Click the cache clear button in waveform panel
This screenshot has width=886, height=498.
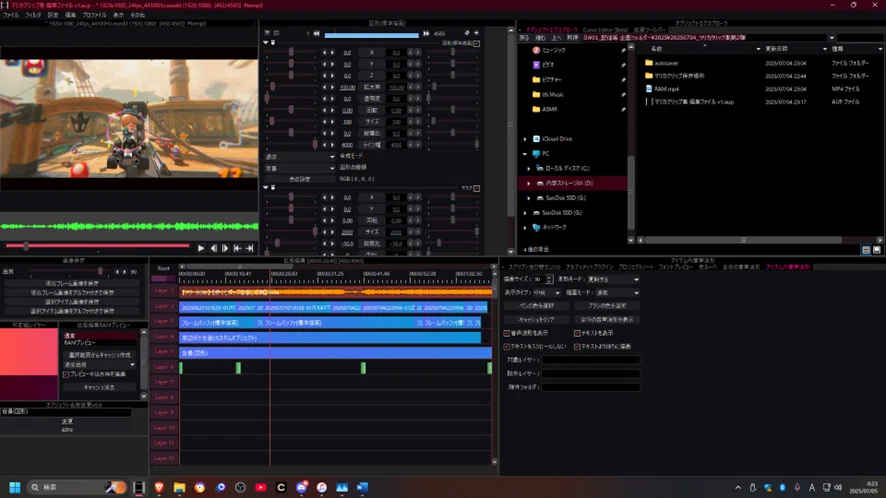tap(536, 320)
